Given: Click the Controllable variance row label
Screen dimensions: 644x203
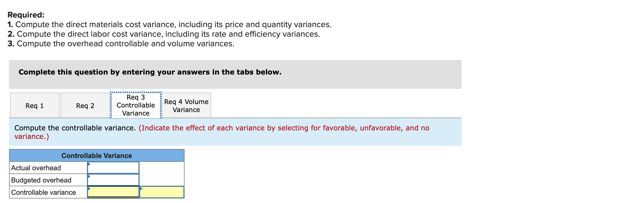Looking at the screenshot, I should 43,192.
